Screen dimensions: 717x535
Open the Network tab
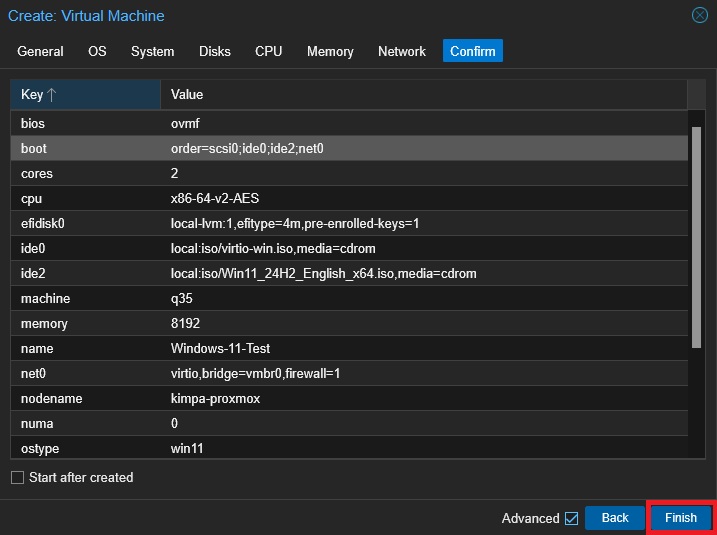click(402, 51)
